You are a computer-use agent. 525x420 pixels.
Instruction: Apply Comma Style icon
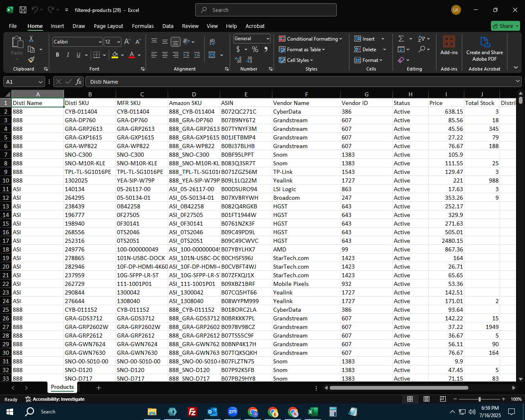click(x=266, y=49)
